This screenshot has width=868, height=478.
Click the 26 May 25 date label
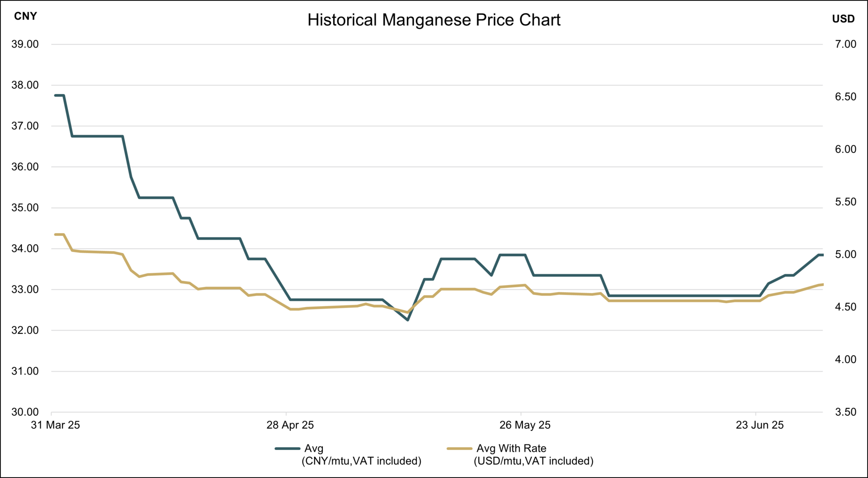pos(525,425)
